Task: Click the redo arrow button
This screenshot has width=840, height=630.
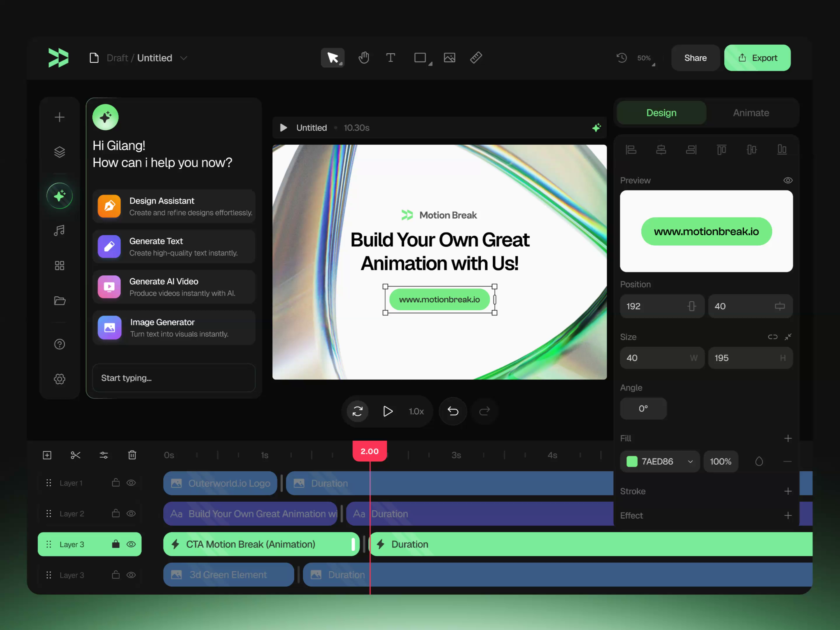Action: tap(484, 411)
